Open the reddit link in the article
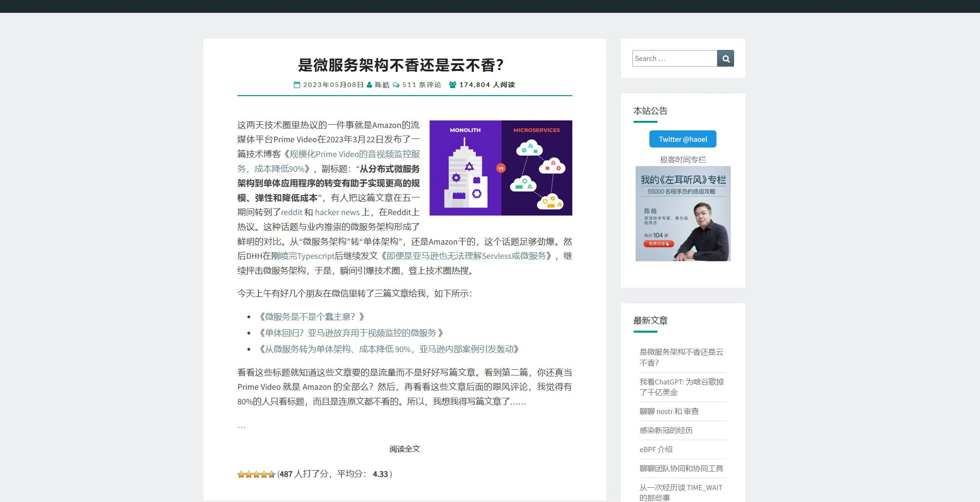The image size is (980, 502). pos(292,212)
